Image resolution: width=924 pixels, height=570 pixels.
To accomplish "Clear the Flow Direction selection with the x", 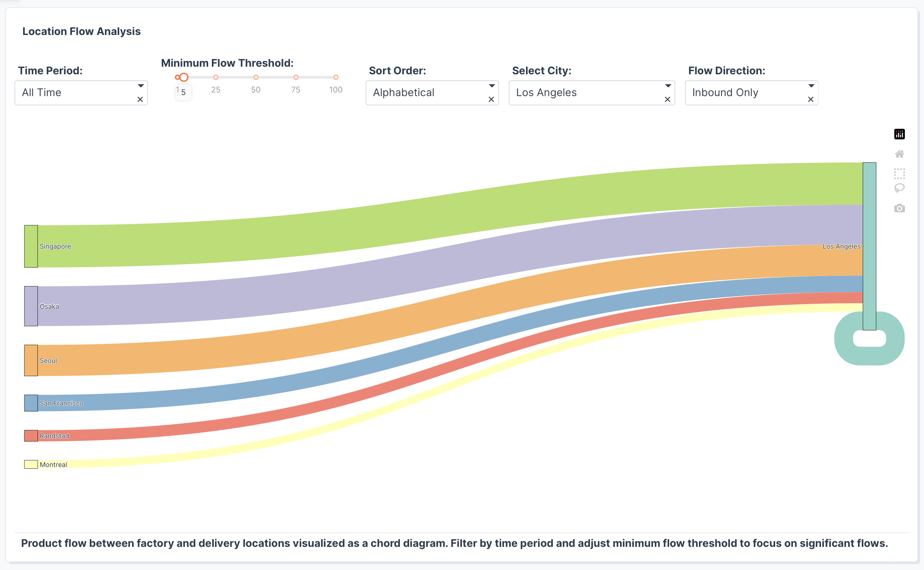I will click(810, 99).
